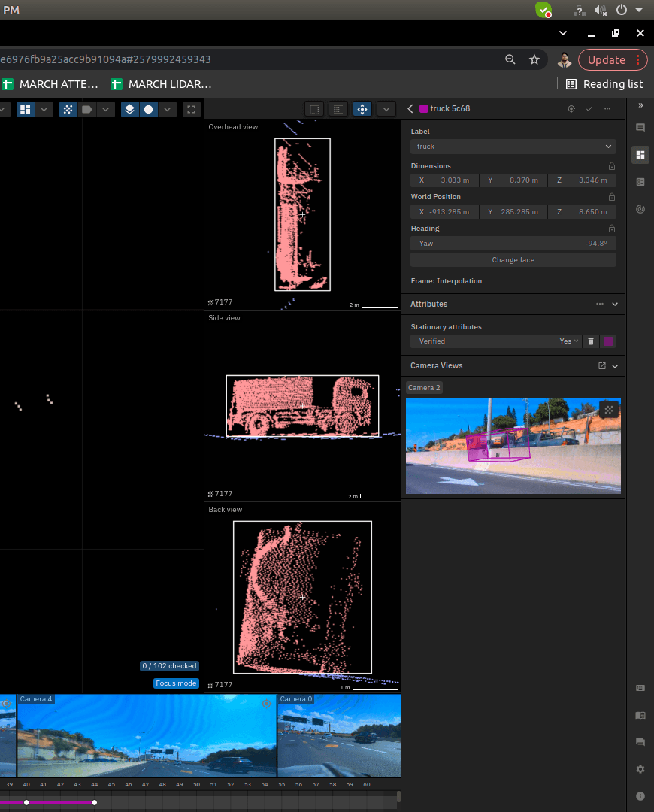The width and height of the screenshot is (654, 812).
Task: Open the MARCH LIDAR bookmark
Action: point(161,84)
